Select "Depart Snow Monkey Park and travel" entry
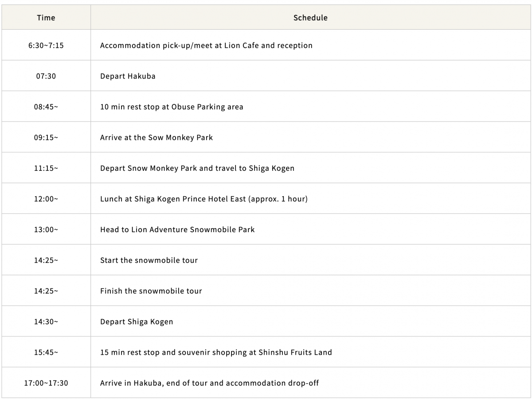532x399 pixels. pyautogui.click(x=170, y=168)
